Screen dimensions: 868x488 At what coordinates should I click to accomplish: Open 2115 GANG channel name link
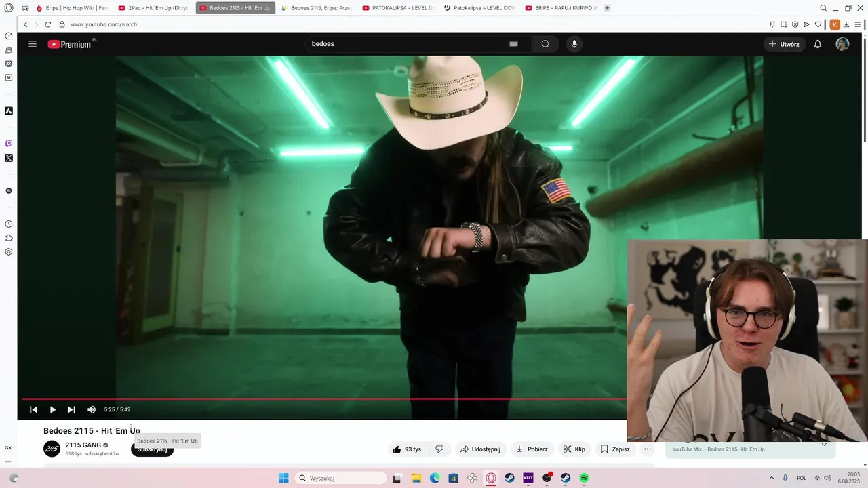[83, 445]
